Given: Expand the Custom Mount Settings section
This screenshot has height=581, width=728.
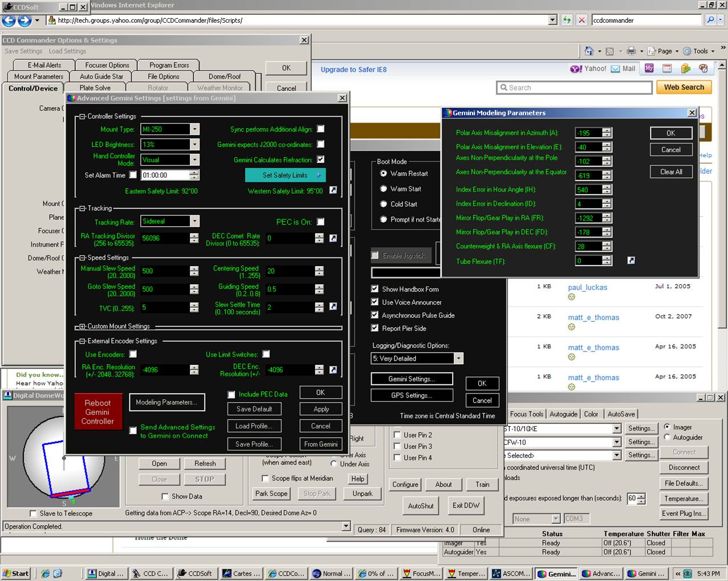Looking at the screenshot, I should click(82, 326).
